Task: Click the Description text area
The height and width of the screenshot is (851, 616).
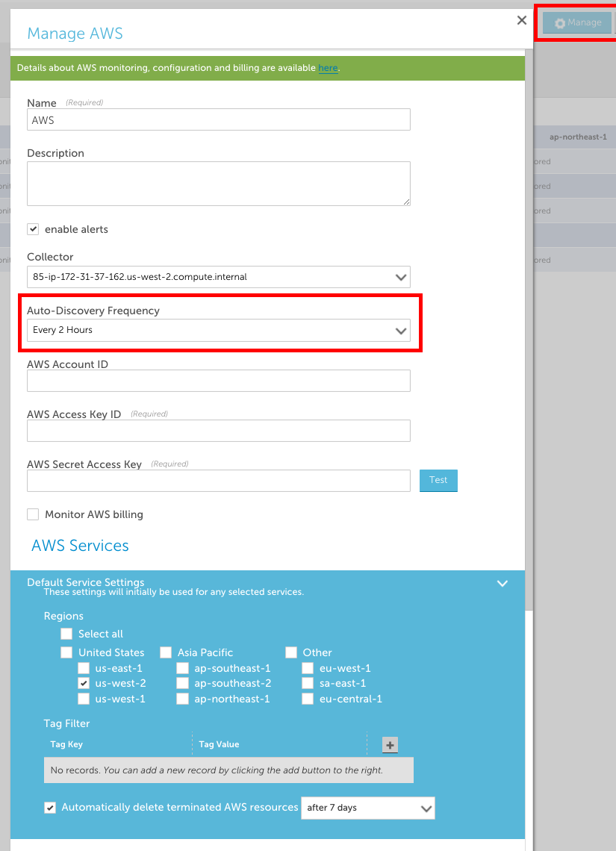Action: click(x=219, y=184)
